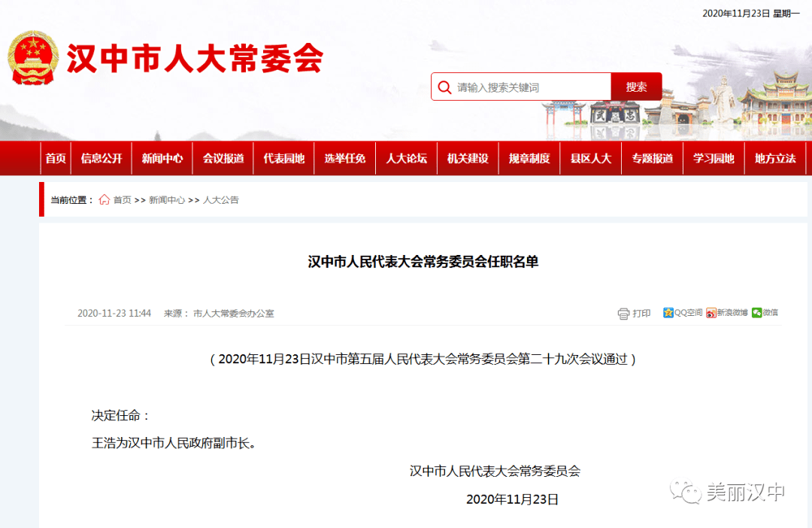Go to 人大公告 breadcrumb link
This screenshot has width=812, height=528.
tap(221, 200)
